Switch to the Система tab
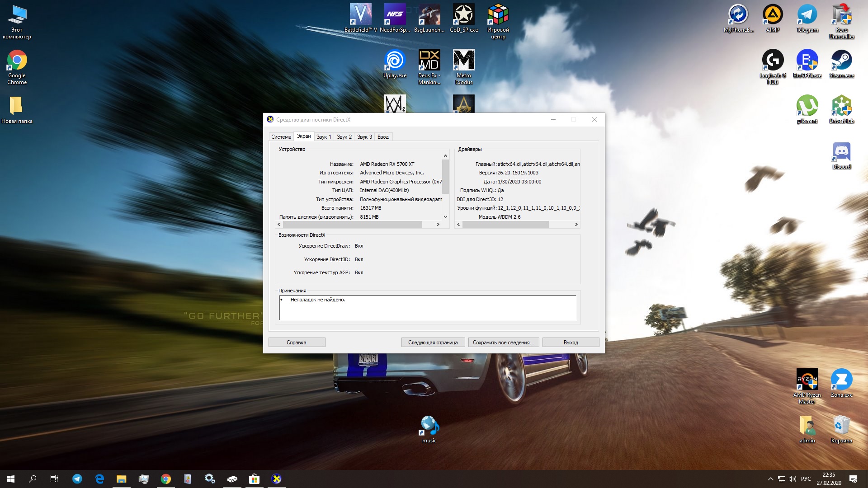 [281, 137]
